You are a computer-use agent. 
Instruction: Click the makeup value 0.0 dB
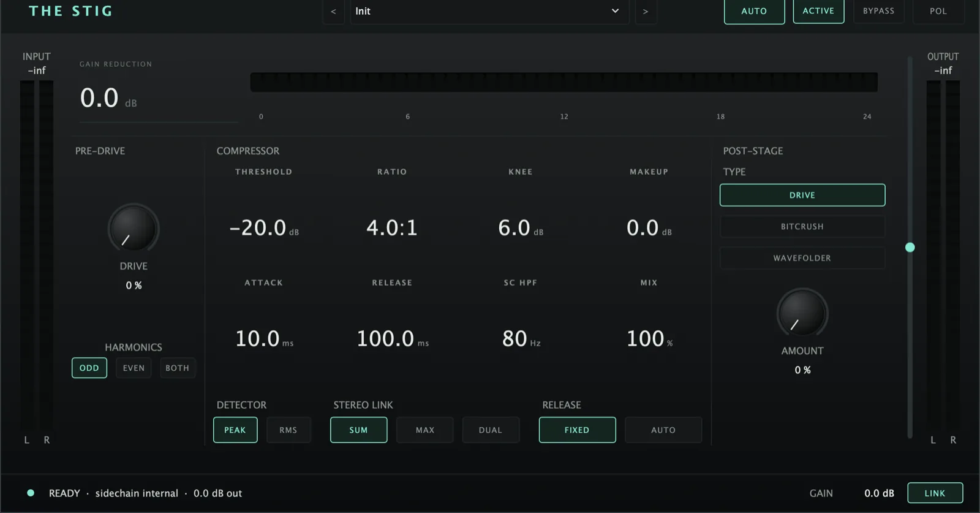point(649,228)
